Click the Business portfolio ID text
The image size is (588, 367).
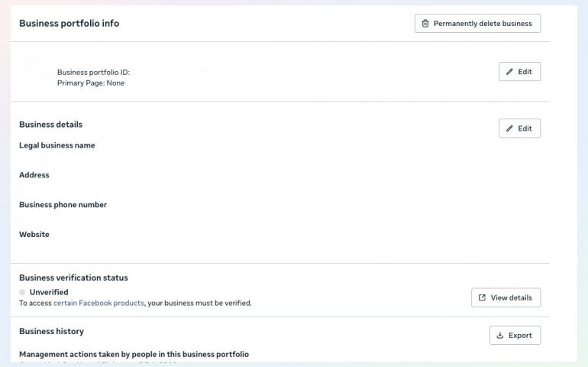click(93, 73)
